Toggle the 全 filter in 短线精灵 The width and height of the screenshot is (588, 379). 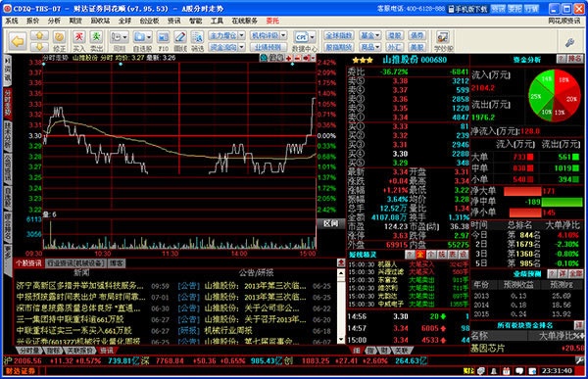pos(420,255)
